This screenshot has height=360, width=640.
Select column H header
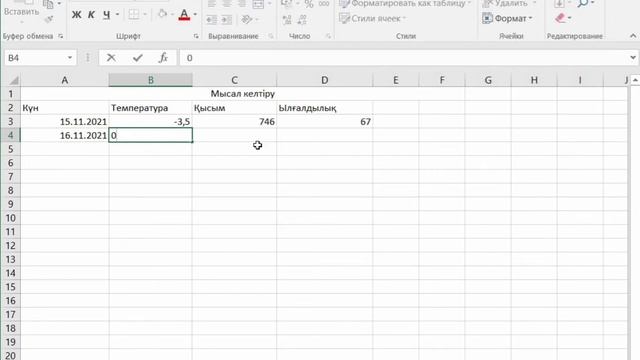coord(534,80)
